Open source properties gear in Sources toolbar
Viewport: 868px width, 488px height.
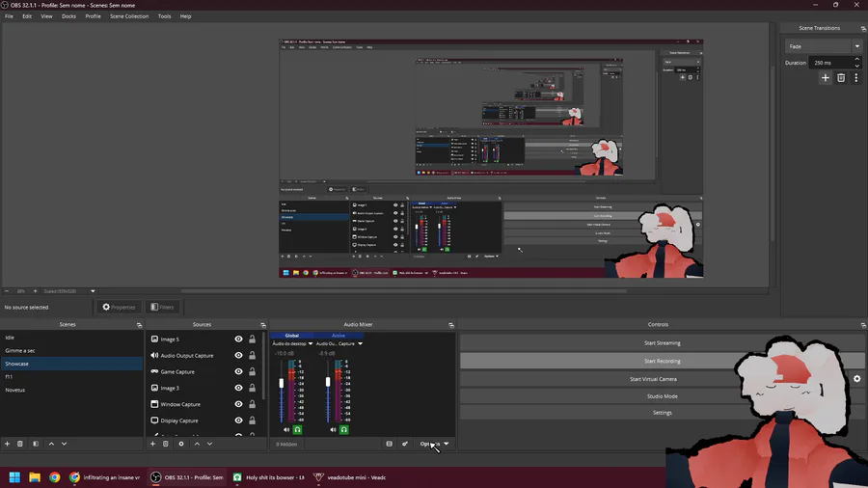pyautogui.click(x=181, y=444)
